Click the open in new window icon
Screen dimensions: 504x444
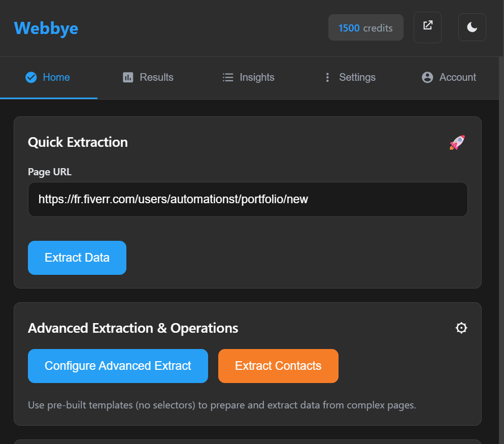click(x=427, y=27)
